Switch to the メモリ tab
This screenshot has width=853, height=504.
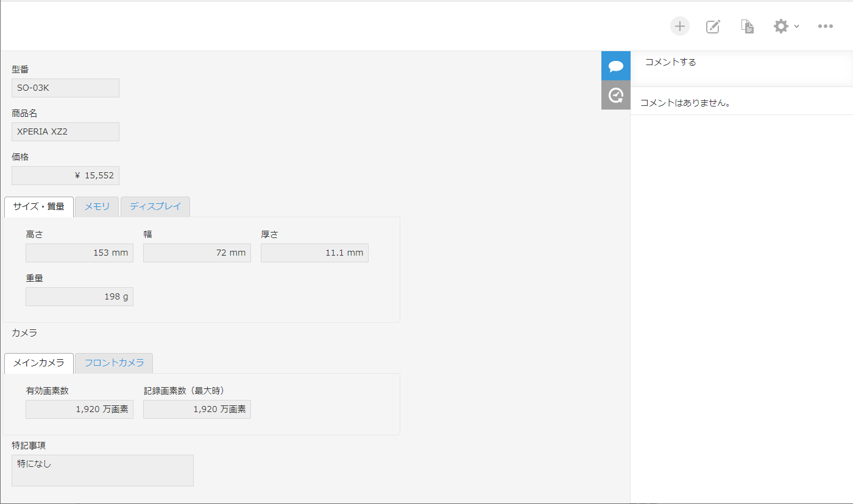(x=97, y=206)
